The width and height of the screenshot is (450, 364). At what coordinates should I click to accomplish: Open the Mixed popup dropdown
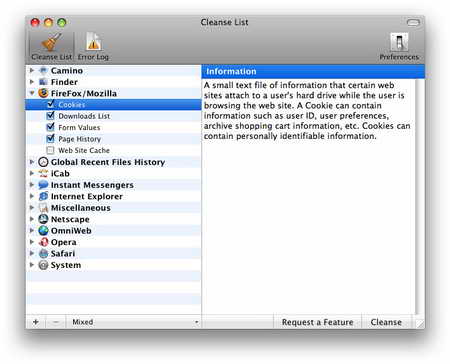133,322
